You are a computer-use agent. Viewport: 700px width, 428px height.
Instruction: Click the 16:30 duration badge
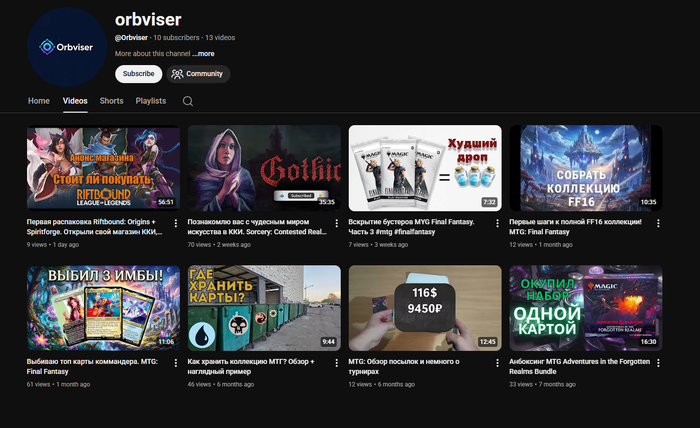[648, 342]
